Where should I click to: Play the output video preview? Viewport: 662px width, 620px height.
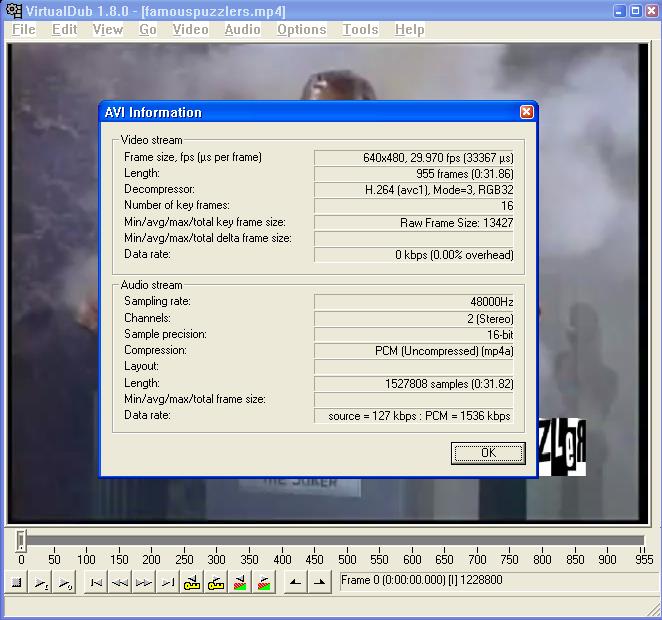click(x=65, y=583)
